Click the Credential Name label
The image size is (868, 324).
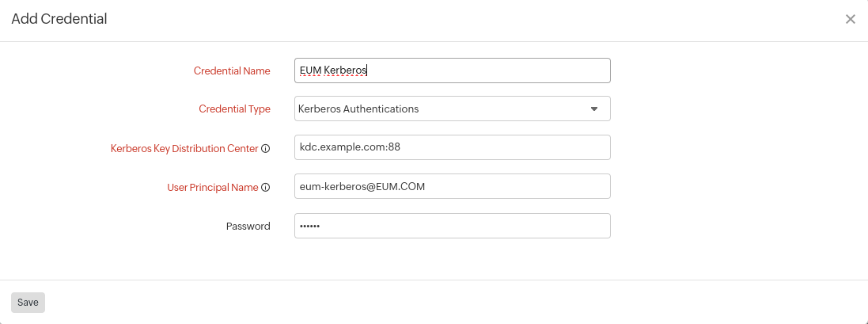[232, 71]
